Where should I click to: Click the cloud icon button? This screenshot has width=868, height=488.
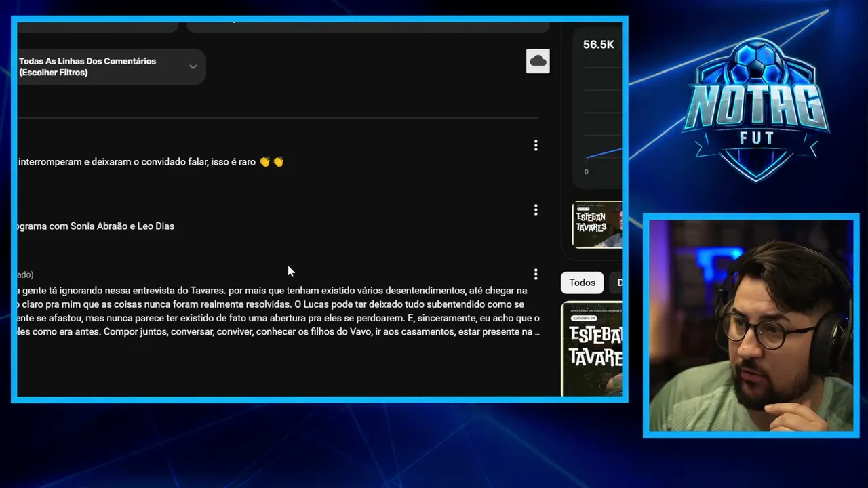[538, 61]
